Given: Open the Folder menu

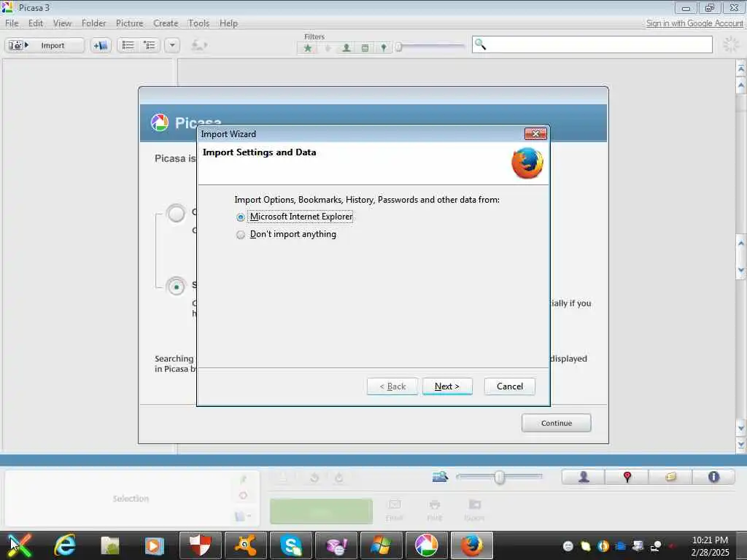Looking at the screenshot, I should (93, 23).
